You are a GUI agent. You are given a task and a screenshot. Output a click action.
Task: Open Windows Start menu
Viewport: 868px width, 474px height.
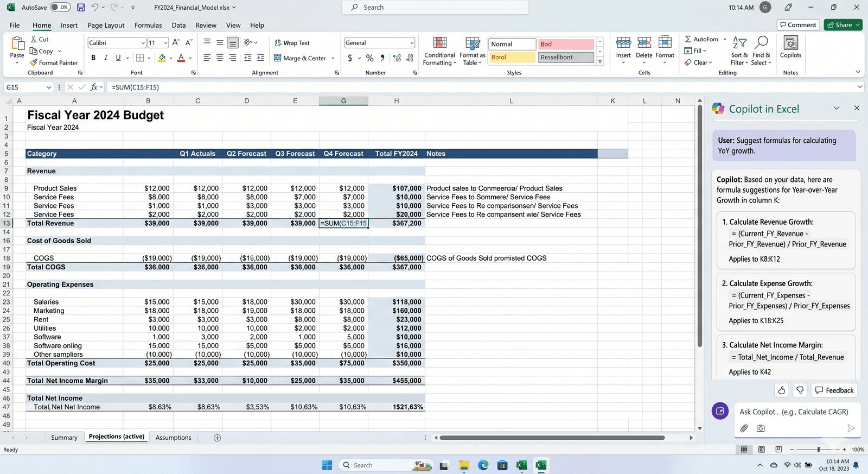tap(327, 465)
